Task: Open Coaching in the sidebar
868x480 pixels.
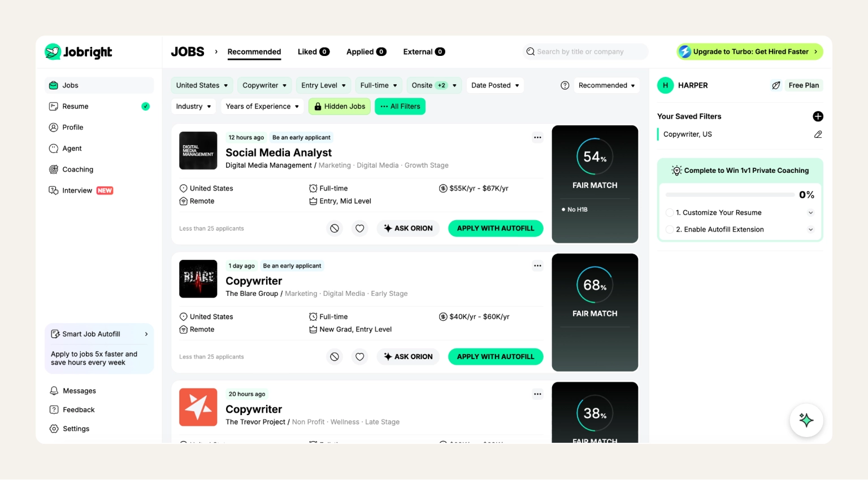Action: pyautogui.click(x=99, y=169)
